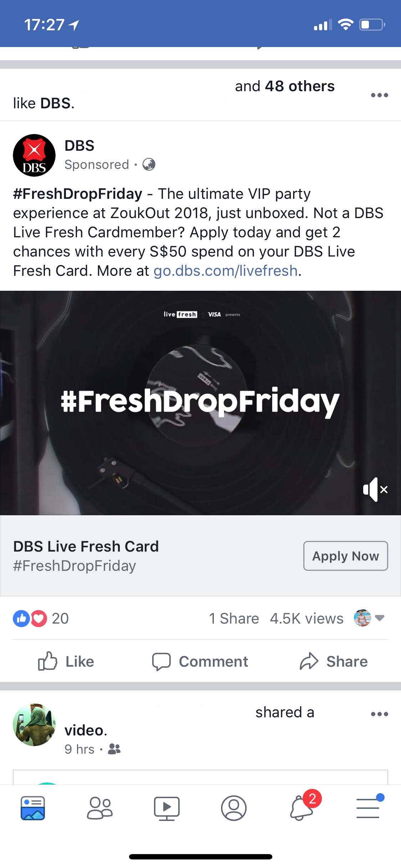Tap the Apply Now button
The image size is (401, 868).
coord(345,556)
